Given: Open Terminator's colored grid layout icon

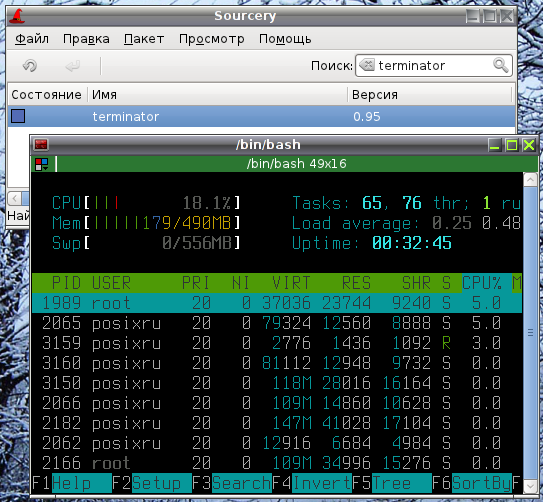Looking at the screenshot, I should (x=42, y=164).
